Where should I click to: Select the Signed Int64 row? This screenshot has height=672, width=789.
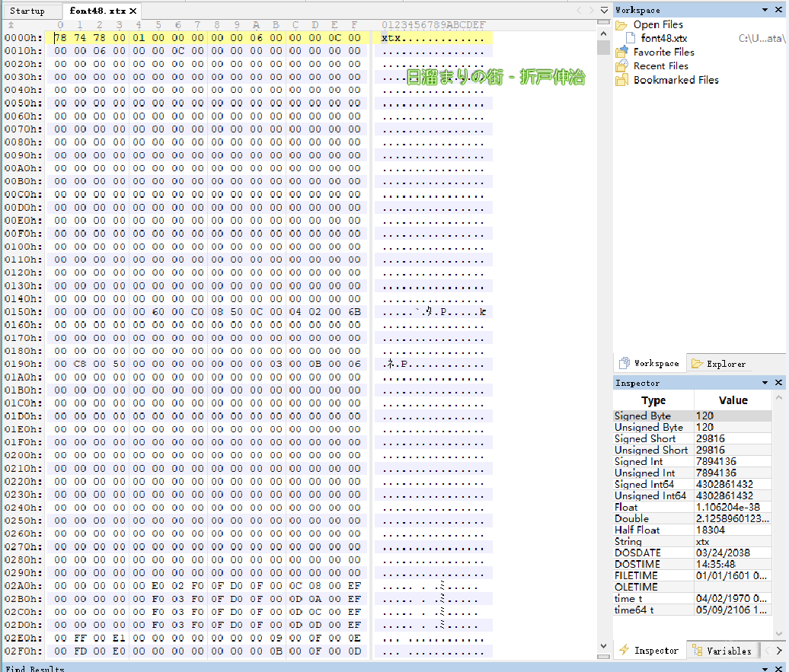[x=692, y=484]
